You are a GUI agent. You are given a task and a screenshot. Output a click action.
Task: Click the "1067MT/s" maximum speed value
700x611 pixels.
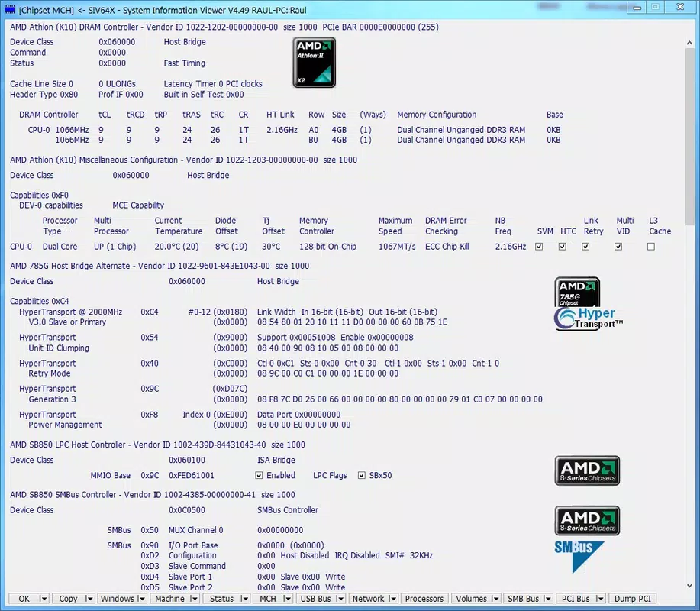click(x=397, y=247)
